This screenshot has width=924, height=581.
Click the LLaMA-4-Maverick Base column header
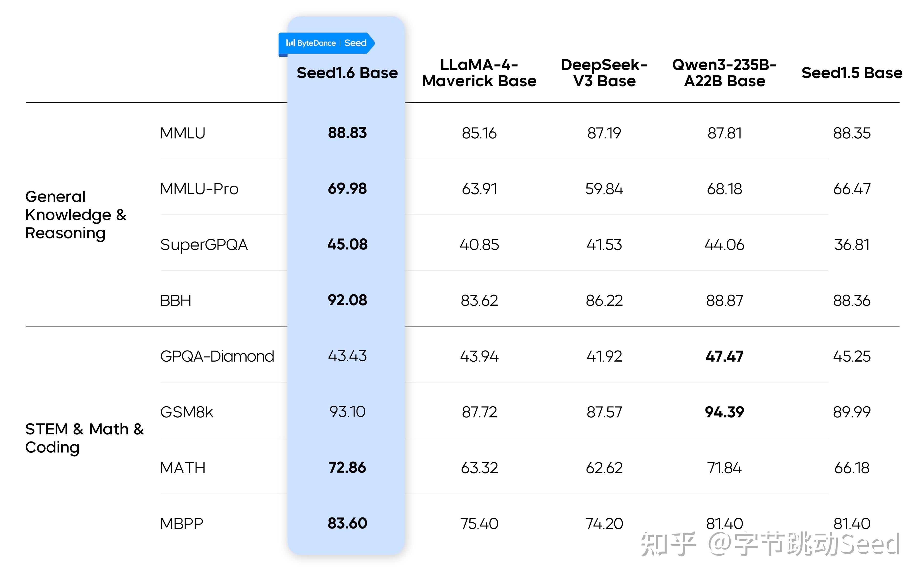479,73
